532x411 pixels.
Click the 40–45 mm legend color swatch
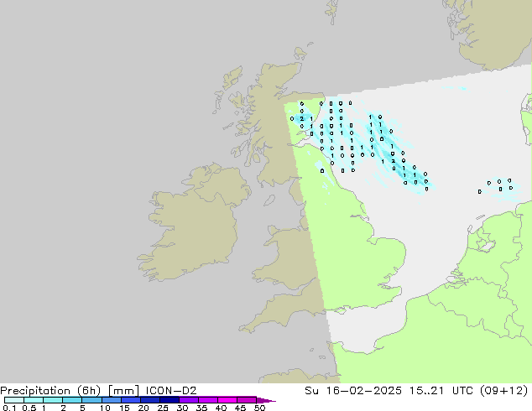coord(227,400)
